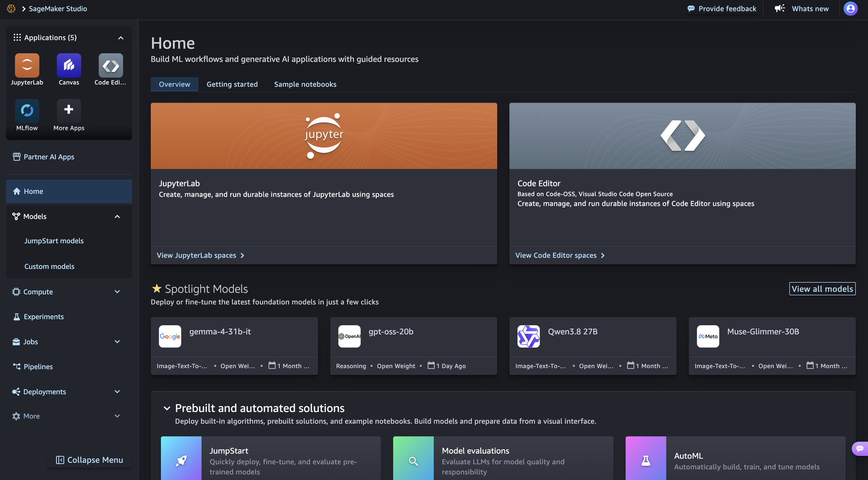Screen dimensions: 868x480
Task: Click the user profile avatar icon
Action: point(851,9)
